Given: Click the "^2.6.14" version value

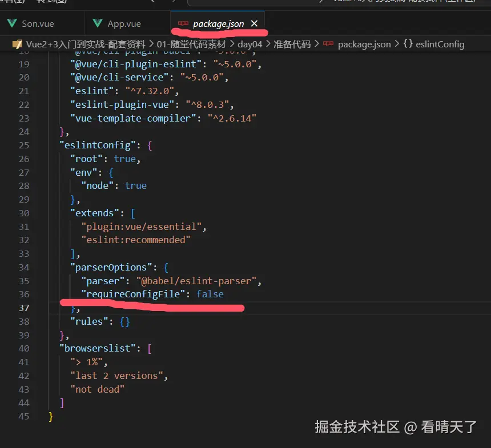Looking at the screenshot, I should (232, 118).
